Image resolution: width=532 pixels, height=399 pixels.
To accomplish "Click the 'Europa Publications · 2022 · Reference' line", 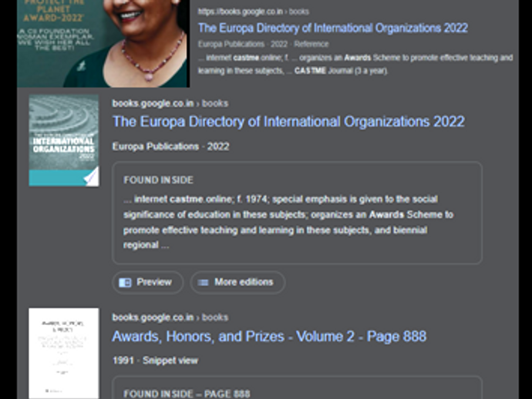I will coord(263,45).
